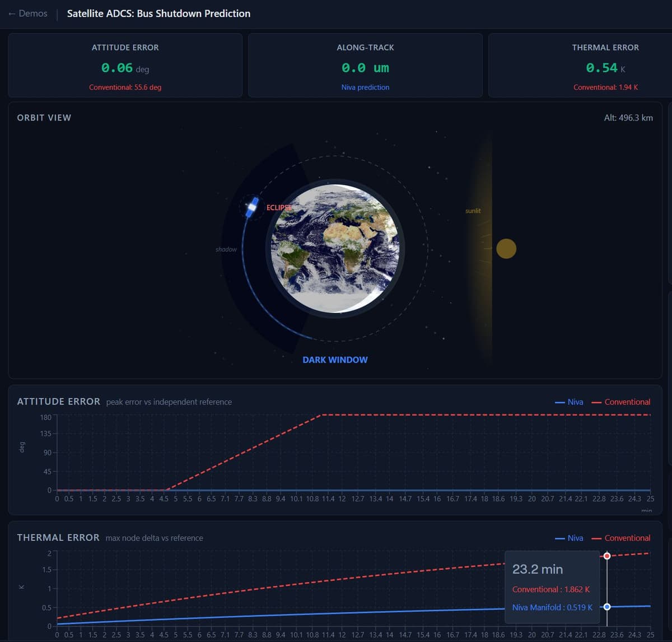Toggle Conventional series in Attitude Error legend
The width and height of the screenshot is (672, 642).
(621, 402)
